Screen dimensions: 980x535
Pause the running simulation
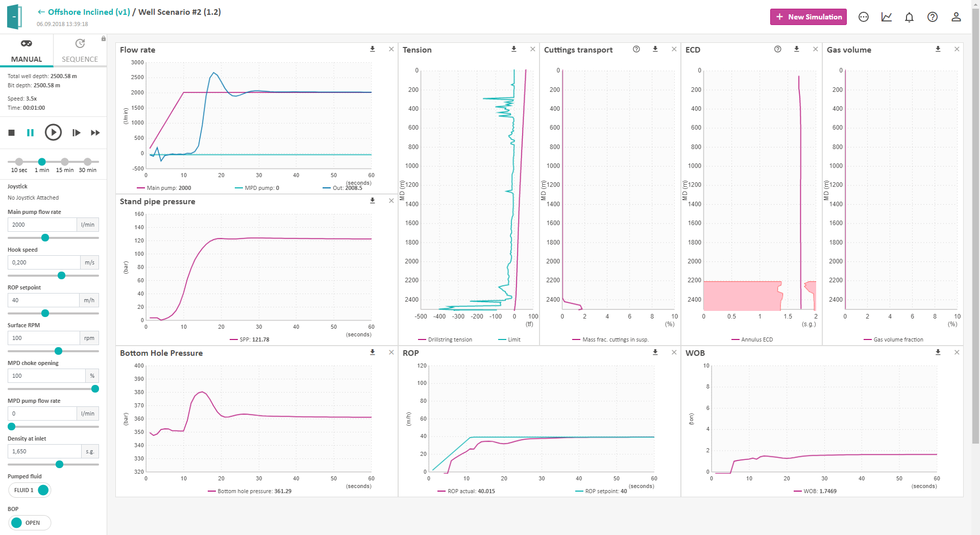click(x=31, y=133)
